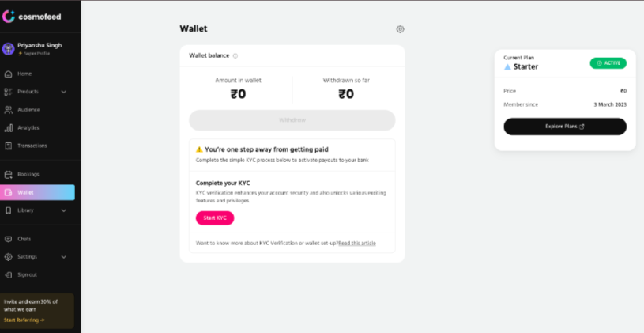Expand the Settings submenu chevron
The width and height of the screenshot is (644, 333).
click(x=64, y=257)
